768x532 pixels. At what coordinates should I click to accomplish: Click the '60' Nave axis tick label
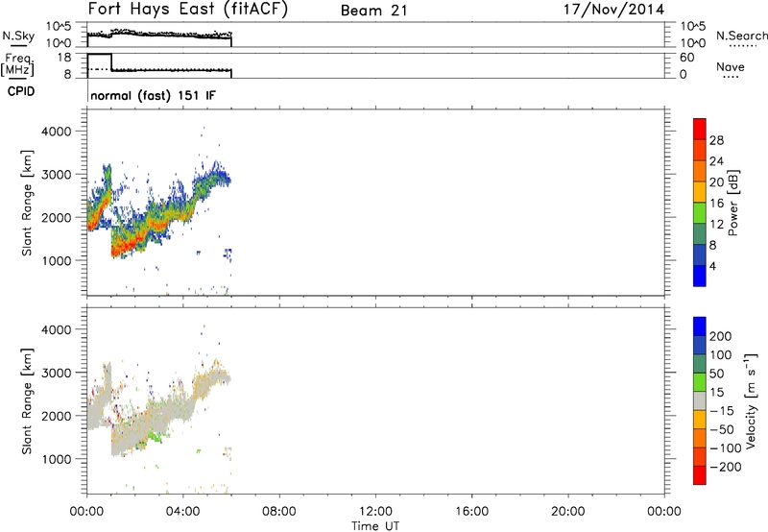(686, 58)
